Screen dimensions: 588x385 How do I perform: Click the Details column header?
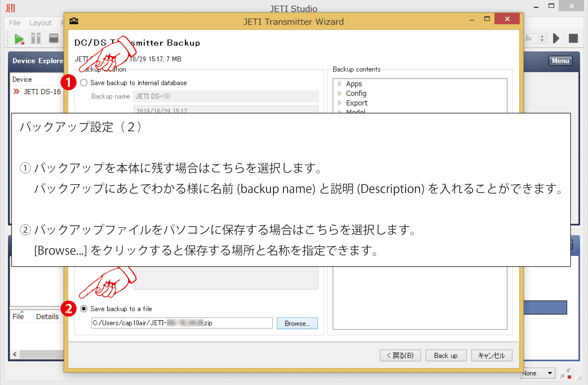point(47,316)
